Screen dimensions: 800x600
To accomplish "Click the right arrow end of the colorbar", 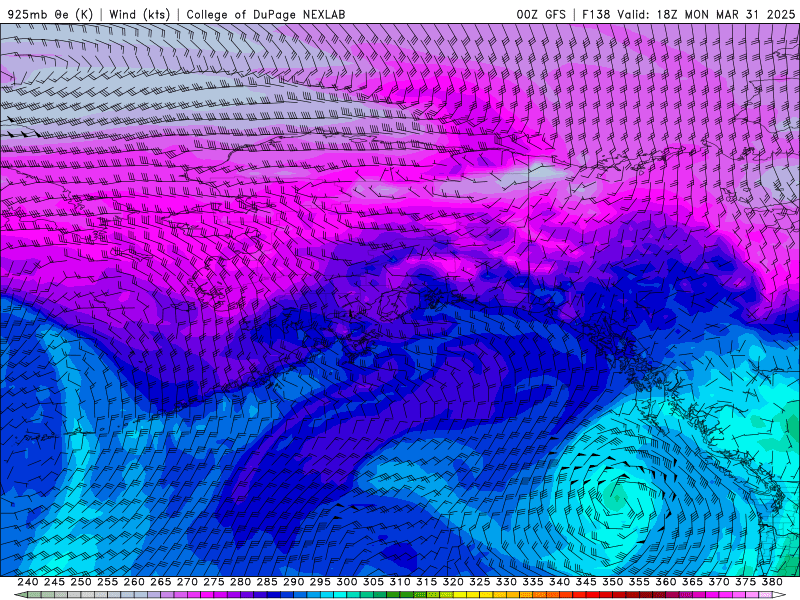I will coord(779,595).
